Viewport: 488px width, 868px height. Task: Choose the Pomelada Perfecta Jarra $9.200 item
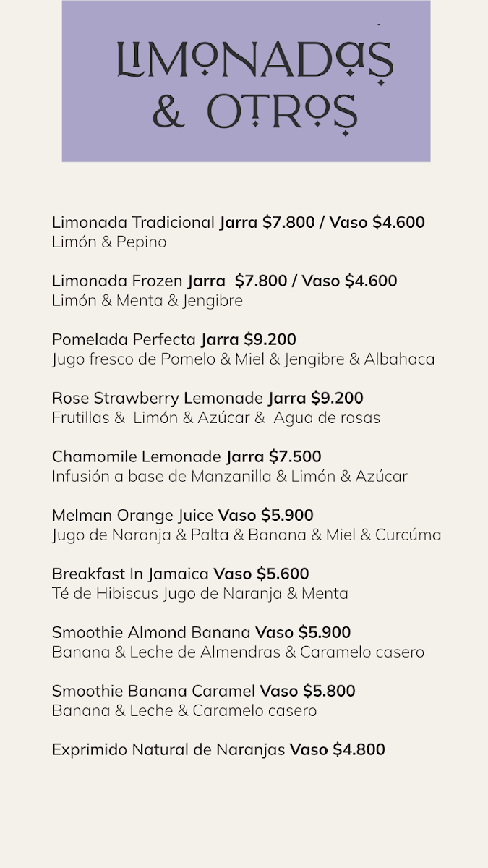click(x=174, y=339)
